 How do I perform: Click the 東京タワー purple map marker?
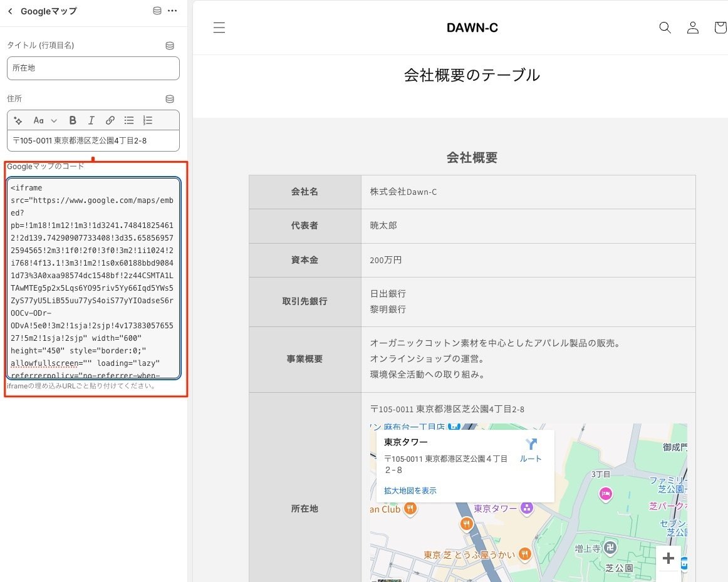click(x=526, y=508)
